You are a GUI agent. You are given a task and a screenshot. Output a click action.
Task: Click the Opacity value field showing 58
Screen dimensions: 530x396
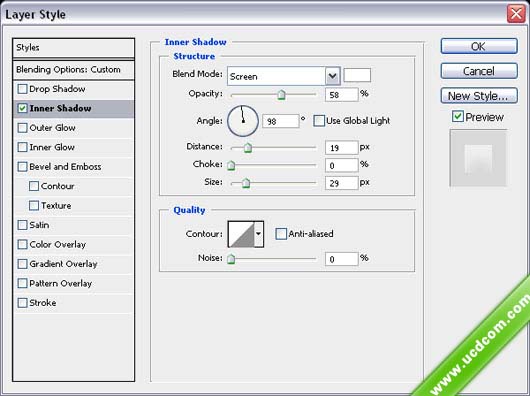(x=341, y=95)
